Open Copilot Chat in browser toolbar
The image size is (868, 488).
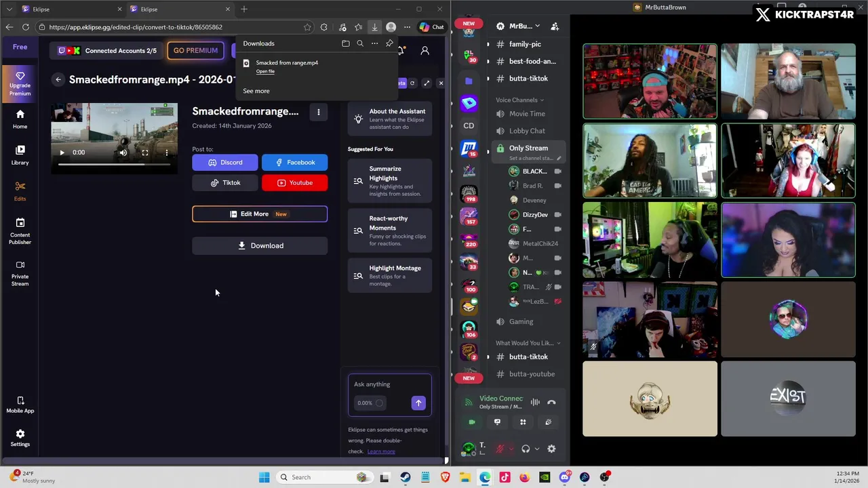(x=431, y=27)
